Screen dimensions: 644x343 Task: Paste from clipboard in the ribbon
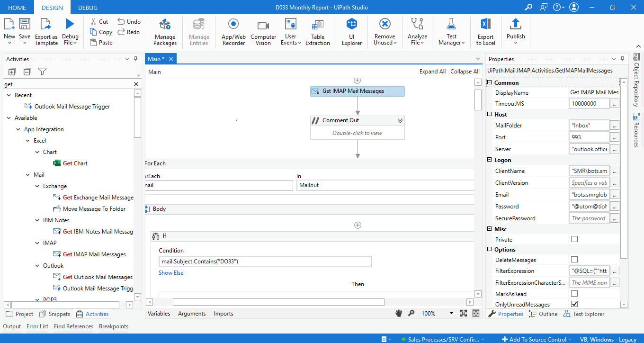[101, 42]
